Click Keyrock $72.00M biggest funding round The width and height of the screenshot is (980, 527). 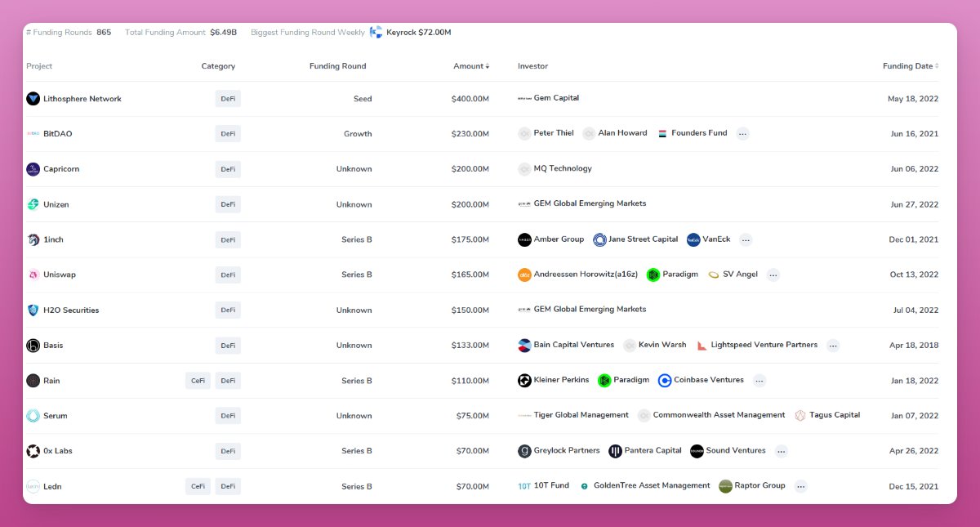click(x=418, y=33)
